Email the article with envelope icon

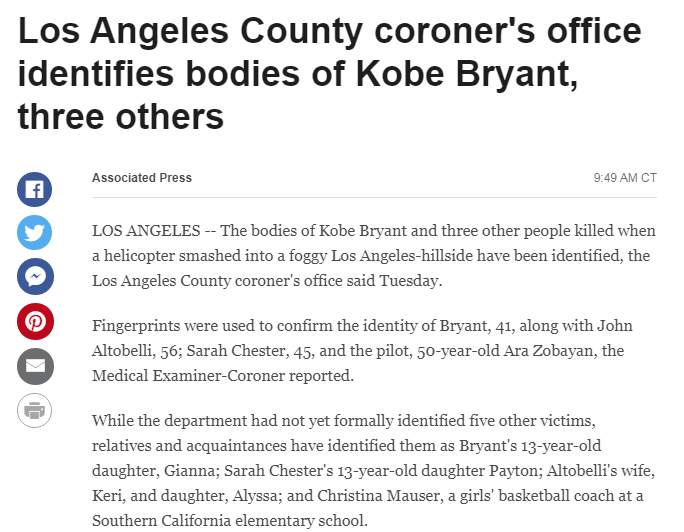click(x=35, y=366)
